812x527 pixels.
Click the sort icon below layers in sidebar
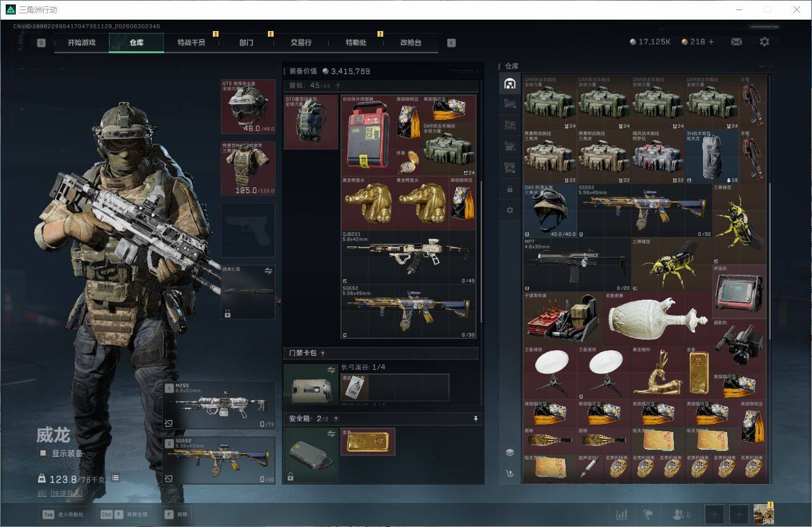point(510,473)
